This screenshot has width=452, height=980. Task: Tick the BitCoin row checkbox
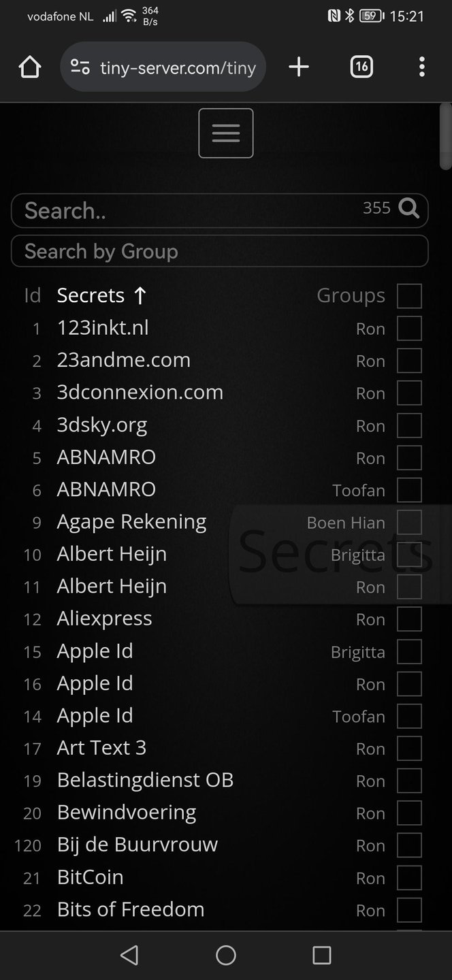pyautogui.click(x=409, y=878)
